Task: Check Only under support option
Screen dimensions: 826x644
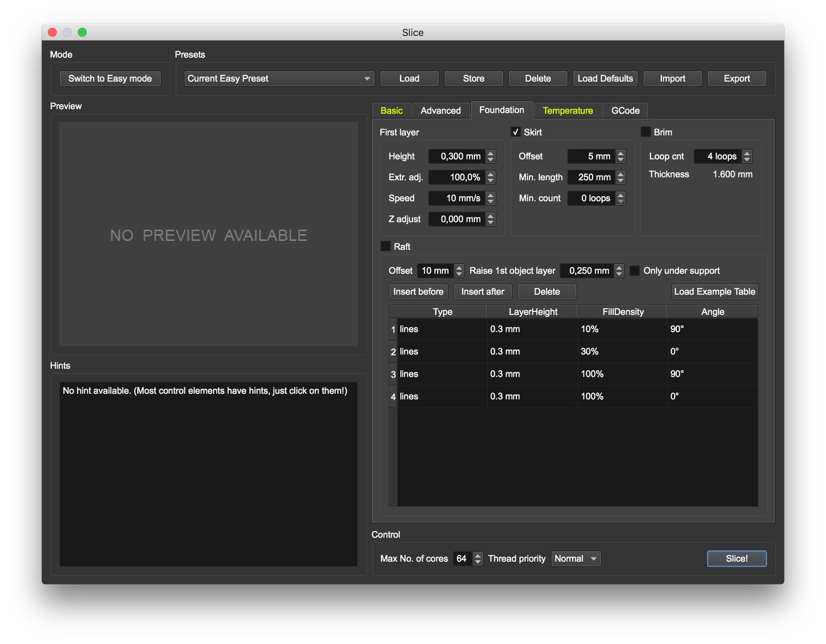Action: [x=635, y=271]
